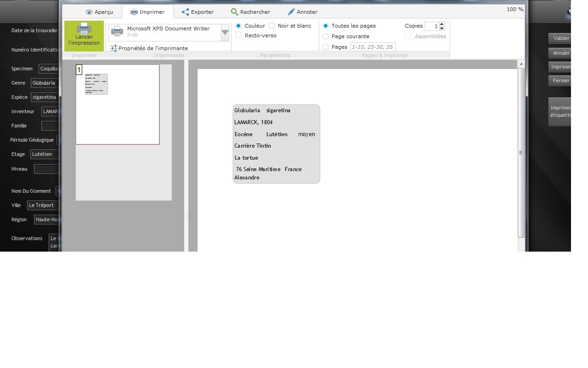Click the Microsoft XPS printer icon
Image resolution: width=588 pixels, height=368 pixels.
pos(118,32)
